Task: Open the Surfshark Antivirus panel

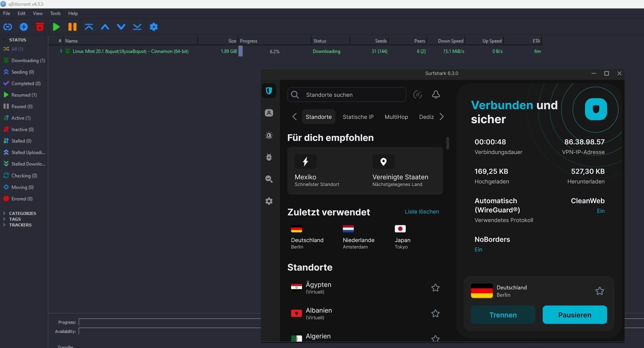Action: [269, 157]
